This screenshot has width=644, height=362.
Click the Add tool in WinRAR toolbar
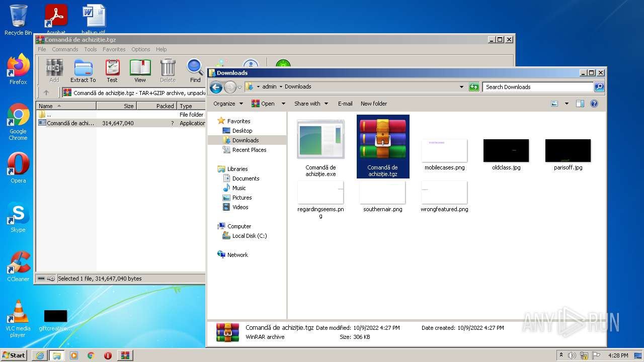pos(54,70)
